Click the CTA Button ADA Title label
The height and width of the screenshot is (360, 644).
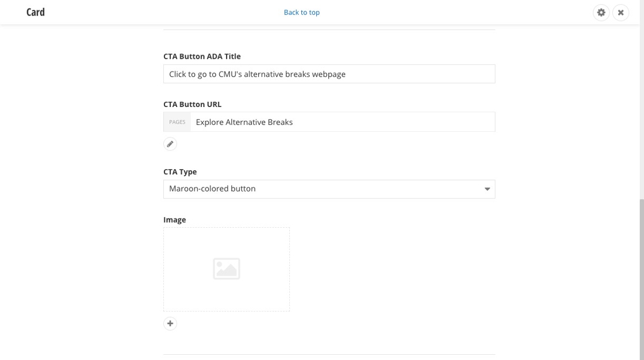[x=202, y=56]
